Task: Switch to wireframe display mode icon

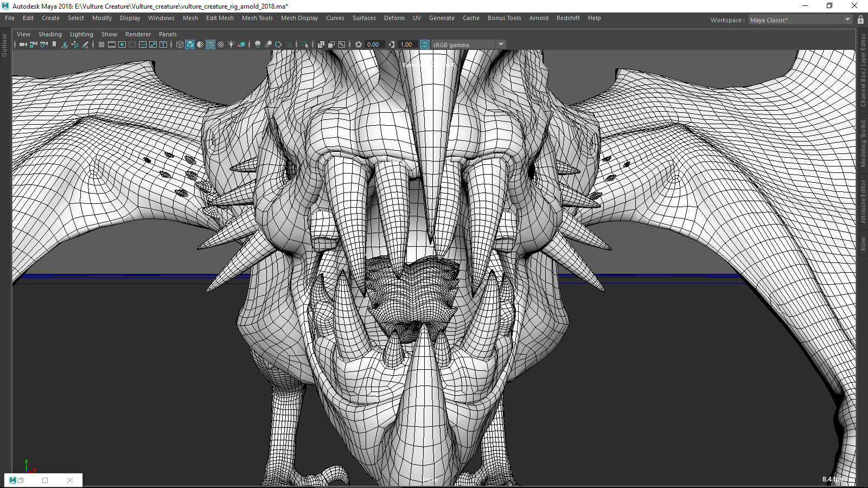Action: click(x=180, y=44)
